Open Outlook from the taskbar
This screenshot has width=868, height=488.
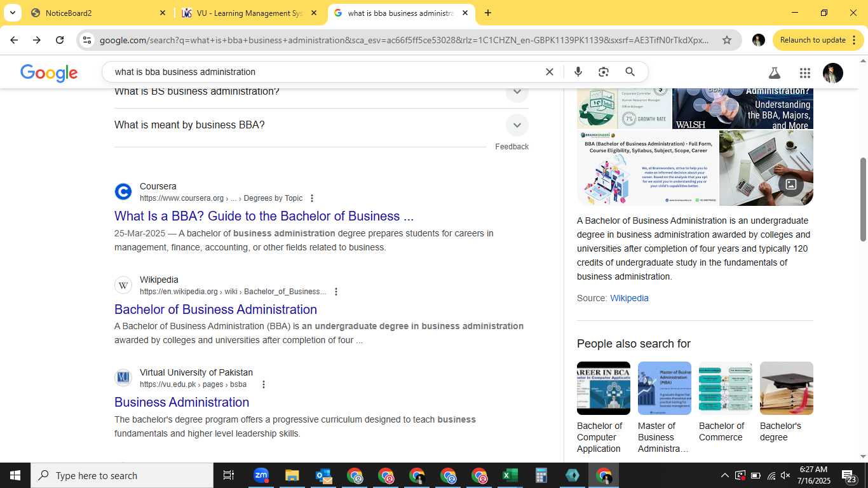click(x=323, y=475)
